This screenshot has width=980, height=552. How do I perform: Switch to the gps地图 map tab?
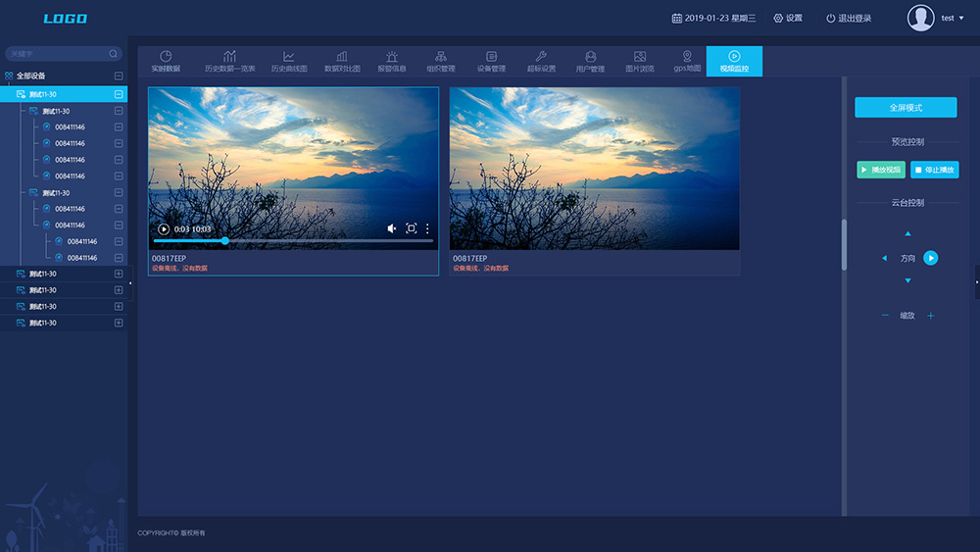687,61
